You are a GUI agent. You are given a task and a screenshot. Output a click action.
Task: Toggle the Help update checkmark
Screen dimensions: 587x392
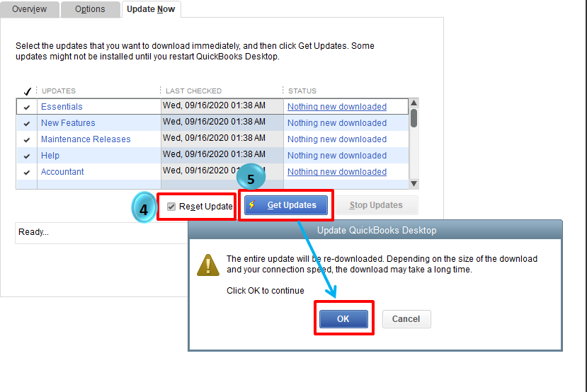click(x=27, y=156)
